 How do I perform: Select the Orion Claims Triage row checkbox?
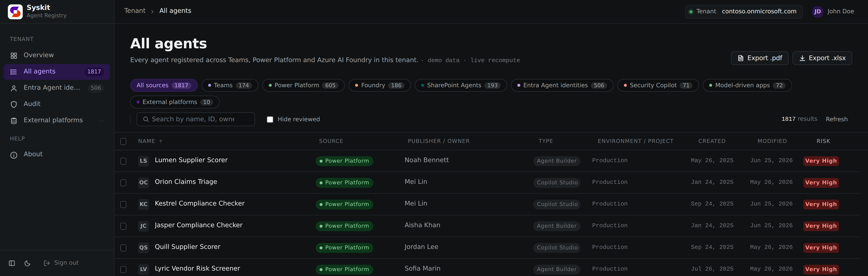[x=123, y=183]
